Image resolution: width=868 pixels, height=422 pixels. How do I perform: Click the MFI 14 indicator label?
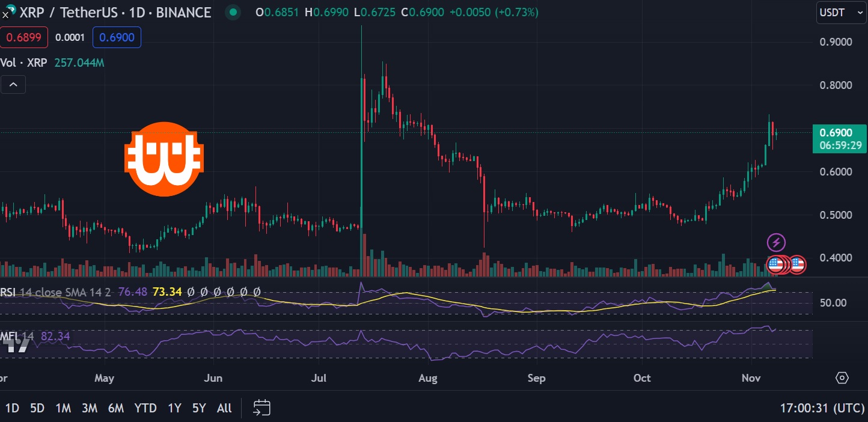pos(17,336)
